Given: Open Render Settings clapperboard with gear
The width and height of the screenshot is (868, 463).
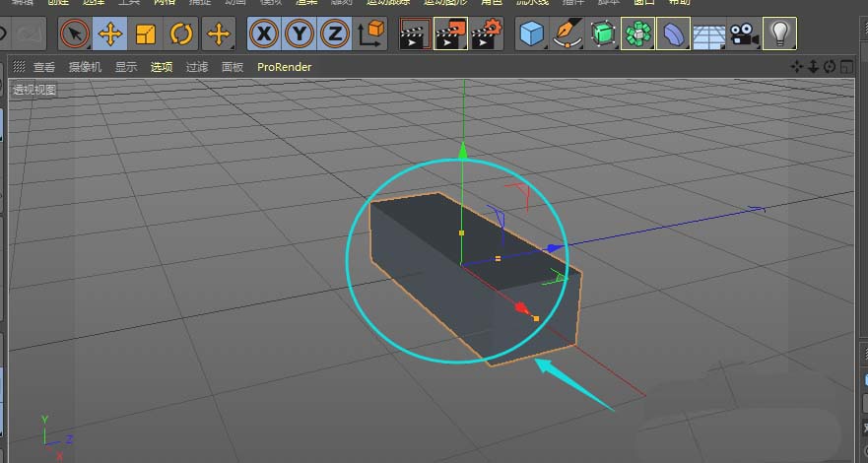Looking at the screenshot, I should coord(486,33).
